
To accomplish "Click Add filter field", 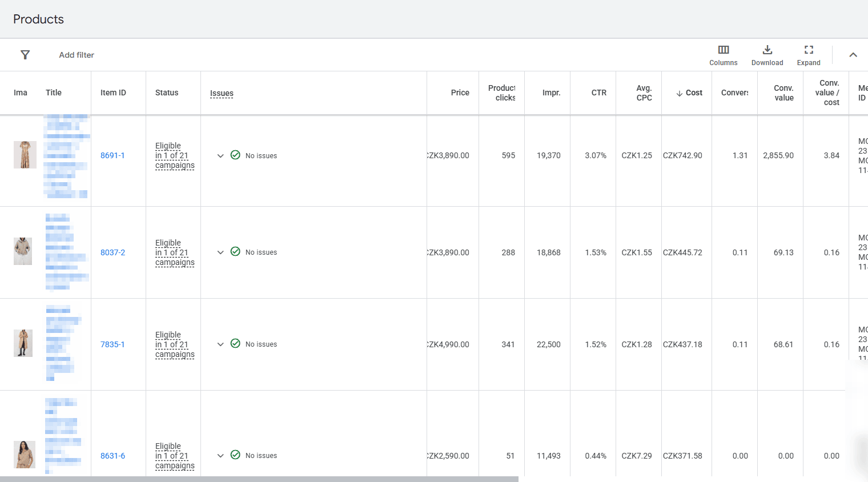I will pos(77,55).
